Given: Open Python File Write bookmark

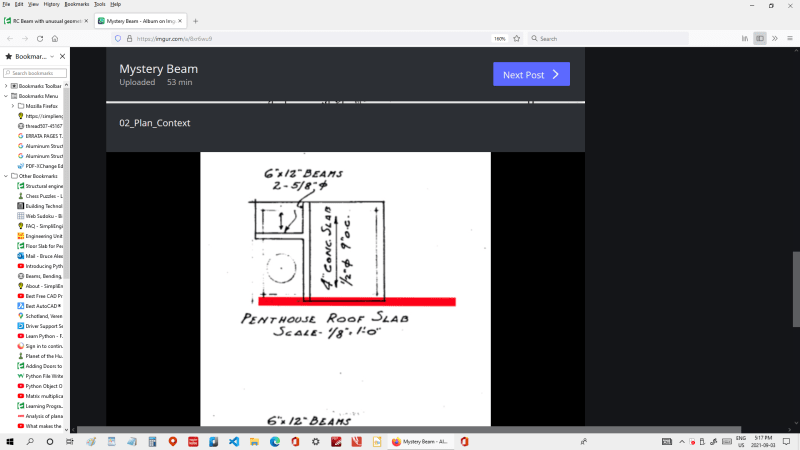Looking at the screenshot, I should (x=40, y=376).
